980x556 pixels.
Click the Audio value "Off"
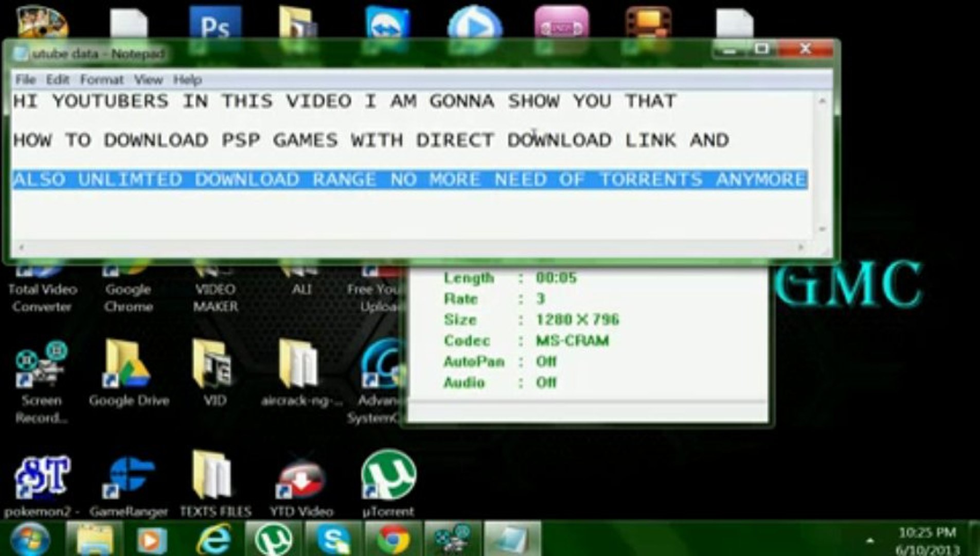tap(546, 383)
